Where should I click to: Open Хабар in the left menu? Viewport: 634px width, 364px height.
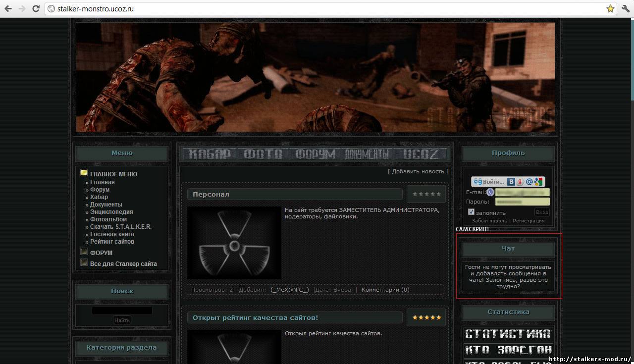pos(99,197)
